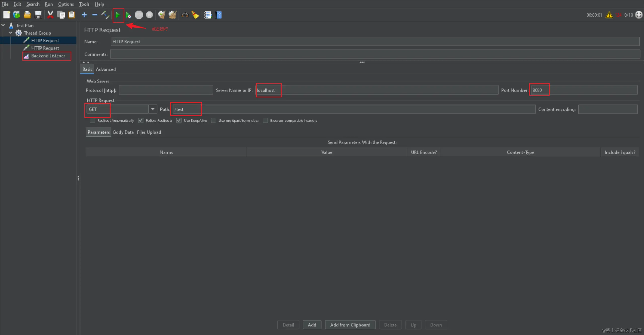Uncheck Follow Redirects option
The width and height of the screenshot is (644, 335).
click(141, 121)
